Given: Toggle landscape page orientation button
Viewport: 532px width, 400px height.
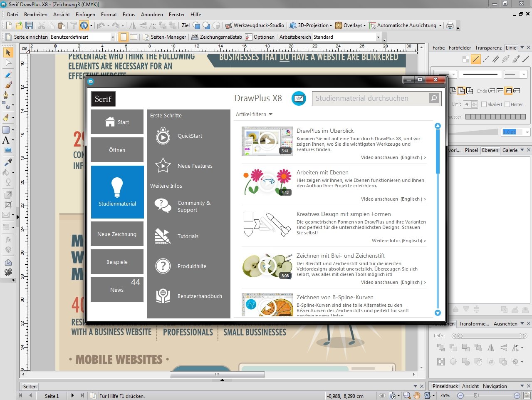Looking at the screenshot, I should pyautogui.click(x=134, y=37).
